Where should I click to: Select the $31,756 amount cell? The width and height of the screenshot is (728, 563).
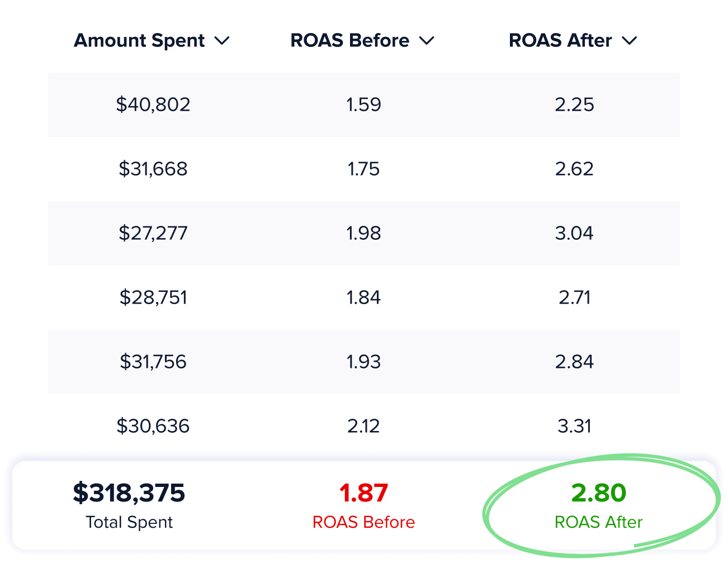click(x=153, y=362)
